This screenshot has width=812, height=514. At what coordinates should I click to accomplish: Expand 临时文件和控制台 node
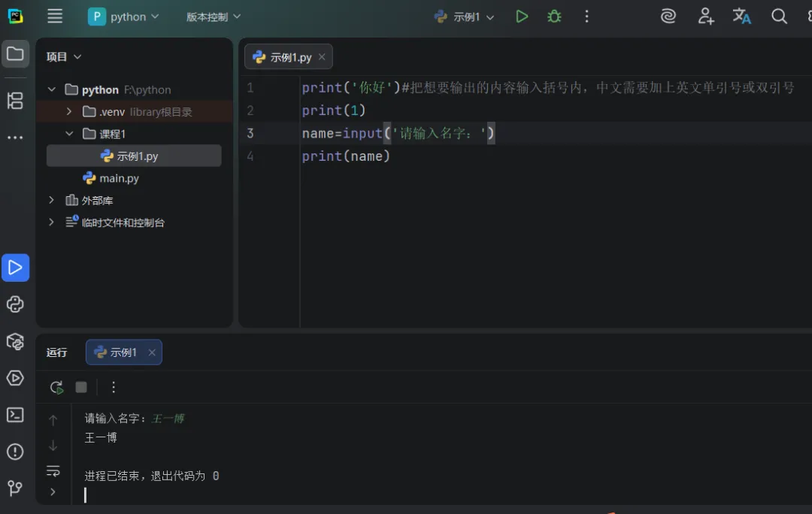coord(51,222)
